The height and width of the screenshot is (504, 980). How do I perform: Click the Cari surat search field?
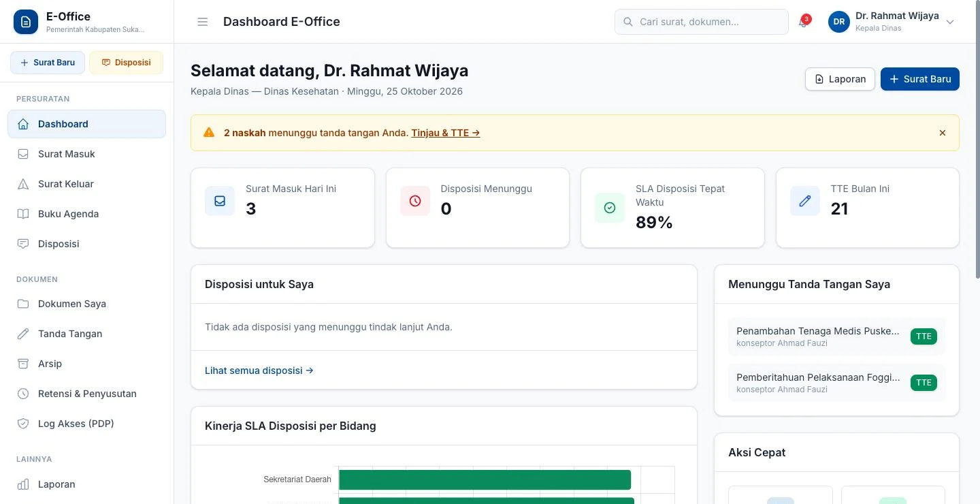702,22
